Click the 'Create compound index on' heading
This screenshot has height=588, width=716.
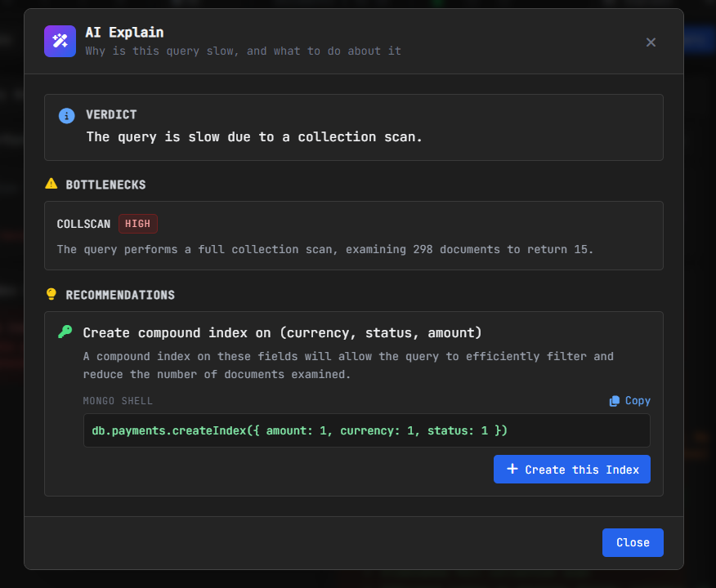coord(282,332)
